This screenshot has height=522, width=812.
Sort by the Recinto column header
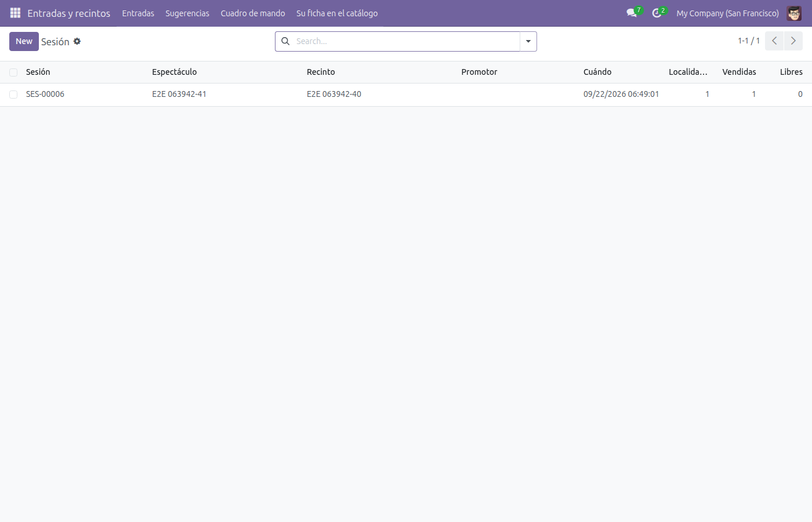click(x=321, y=72)
